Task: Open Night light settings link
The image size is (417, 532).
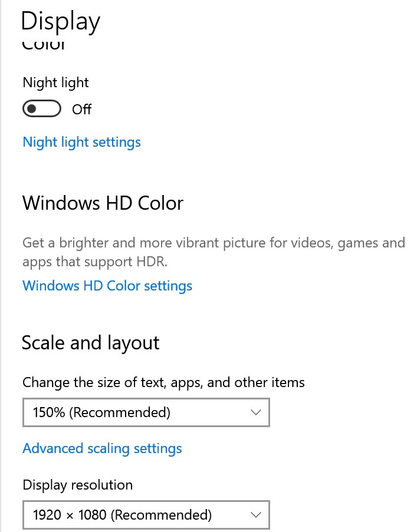Action: click(81, 142)
